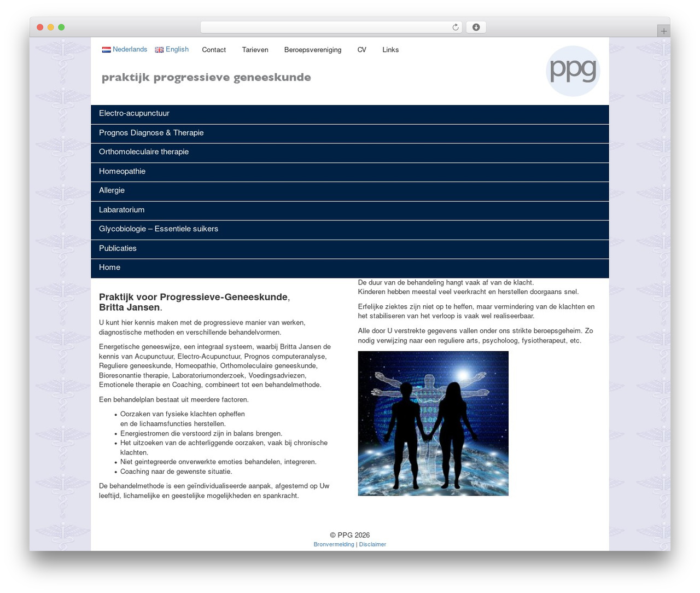700x593 pixels.
Task: Click the Bronvermelding footer link
Action: 334,544
